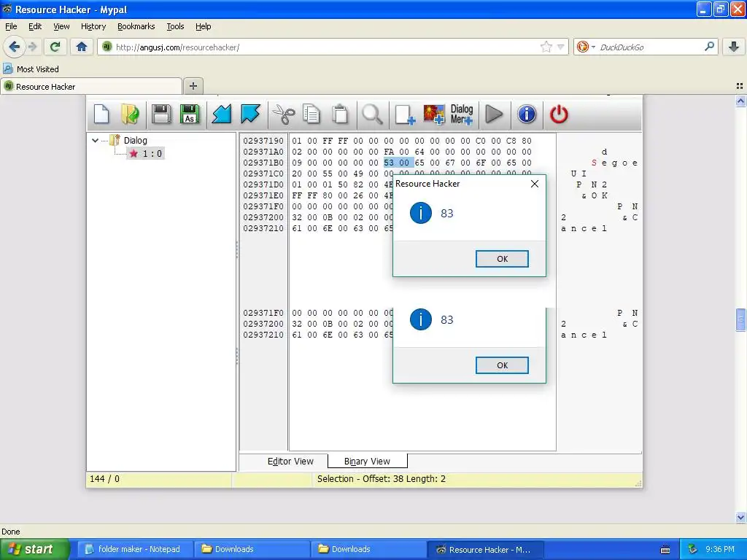
Task: Click the blue Info toolbar icon
Action: (x=527, y=114)
